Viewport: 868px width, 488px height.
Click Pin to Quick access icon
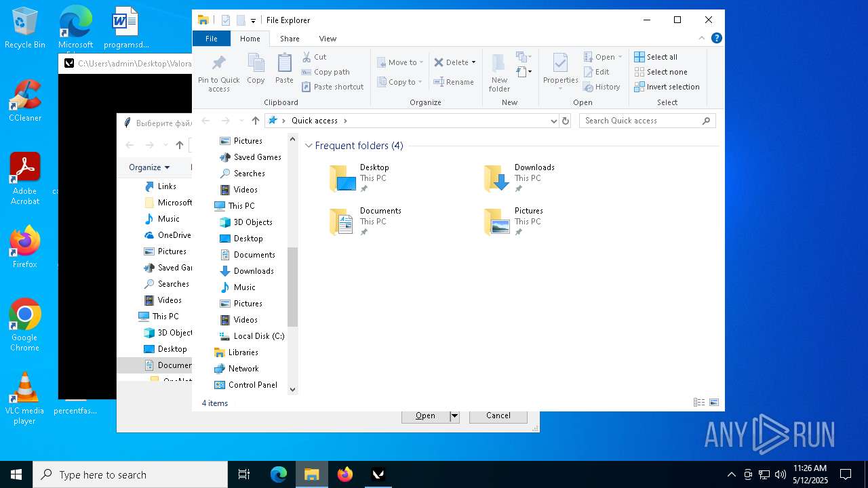(218, 73)
